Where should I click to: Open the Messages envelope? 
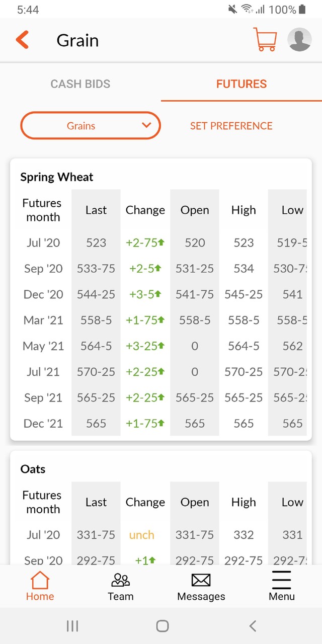(x=201, y=587)
